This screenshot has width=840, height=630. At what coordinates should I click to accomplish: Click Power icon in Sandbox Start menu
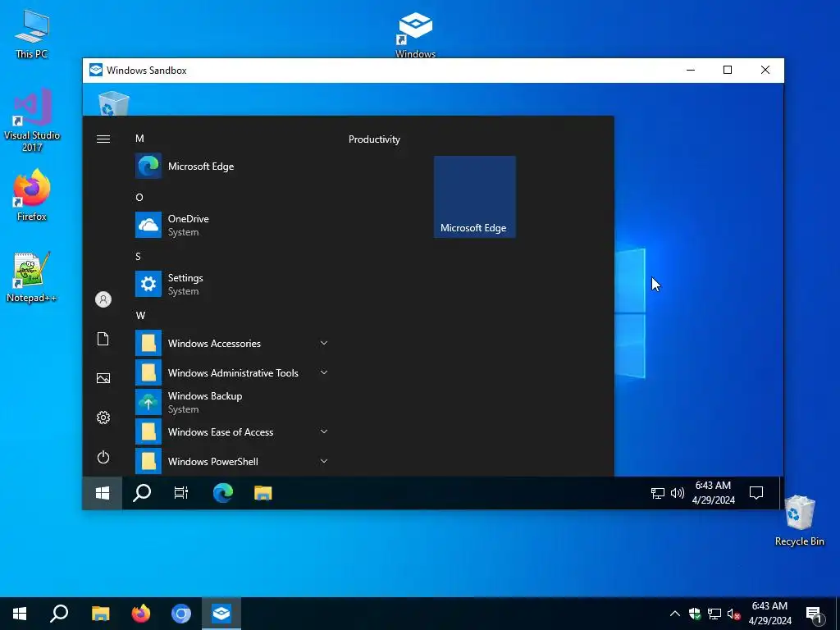click(103, 457)
